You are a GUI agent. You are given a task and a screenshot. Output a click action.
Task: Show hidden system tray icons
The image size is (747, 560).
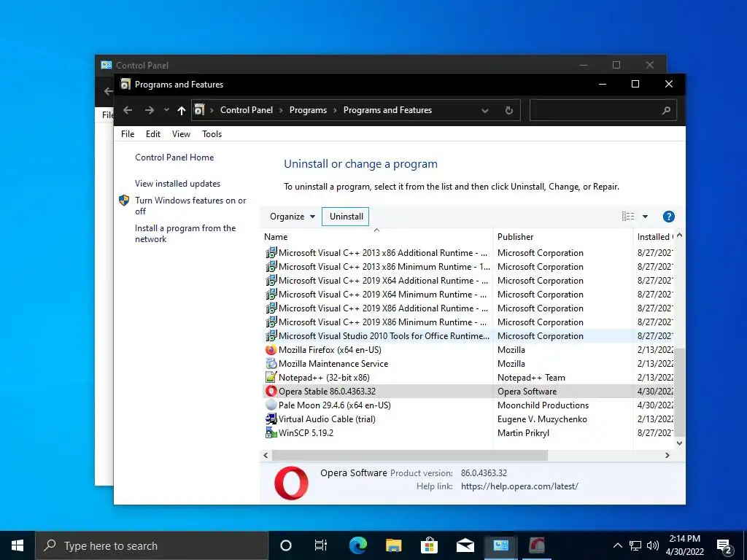[617, 545]
